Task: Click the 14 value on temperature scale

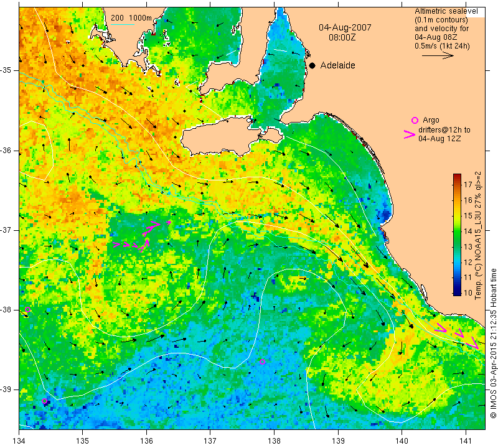Action: click(468, 231)
